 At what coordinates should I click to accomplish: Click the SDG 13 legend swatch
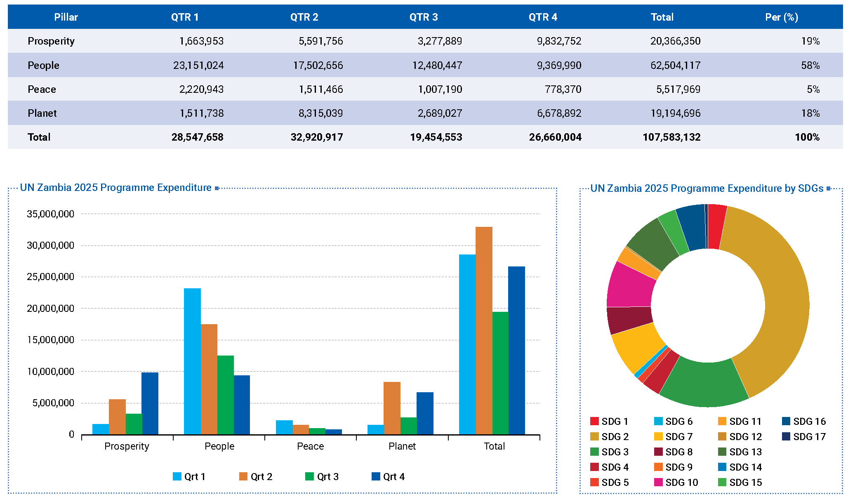click(722, 452)
